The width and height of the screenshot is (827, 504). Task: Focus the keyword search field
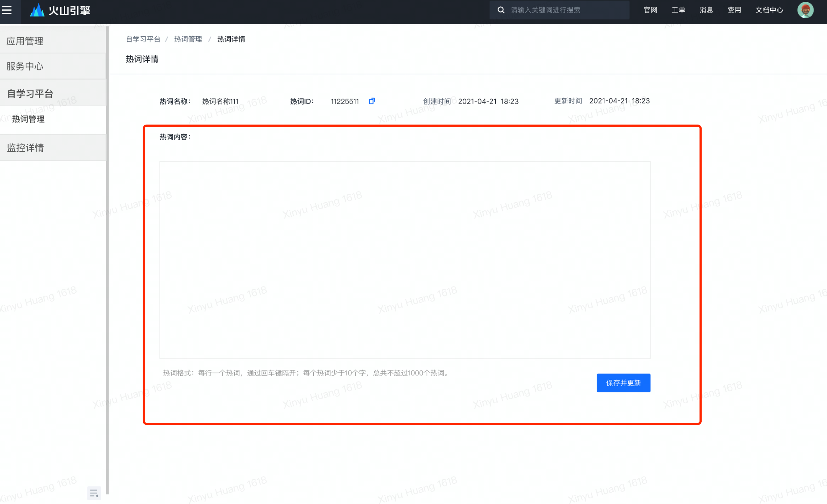pos(566,10)
